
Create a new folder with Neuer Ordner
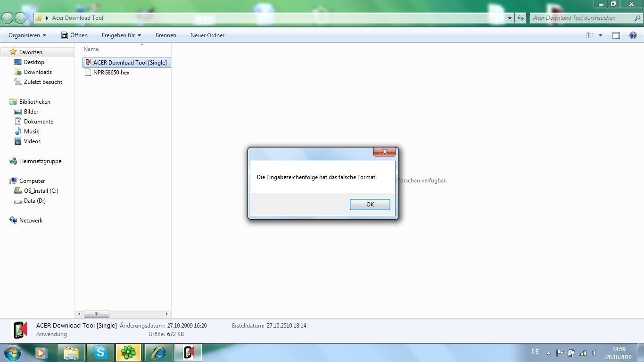click(x=207, y=35)
